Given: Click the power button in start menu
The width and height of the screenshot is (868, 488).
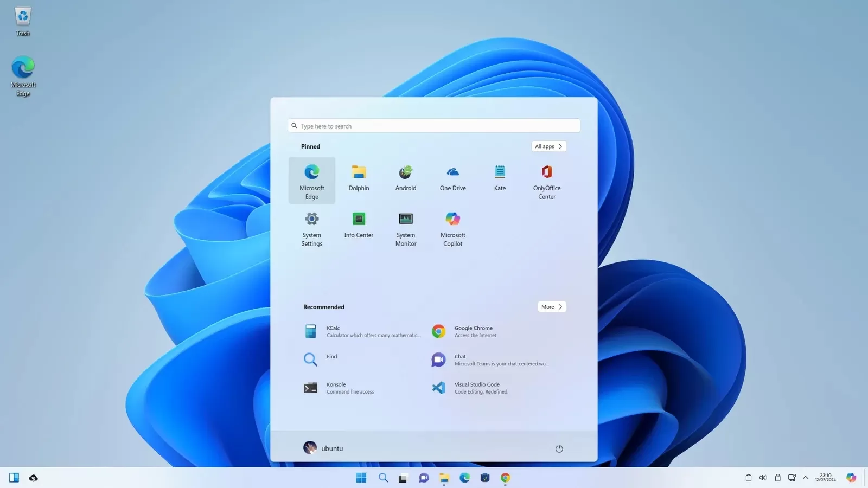Looking at the screenshot, I should point(559,448).
